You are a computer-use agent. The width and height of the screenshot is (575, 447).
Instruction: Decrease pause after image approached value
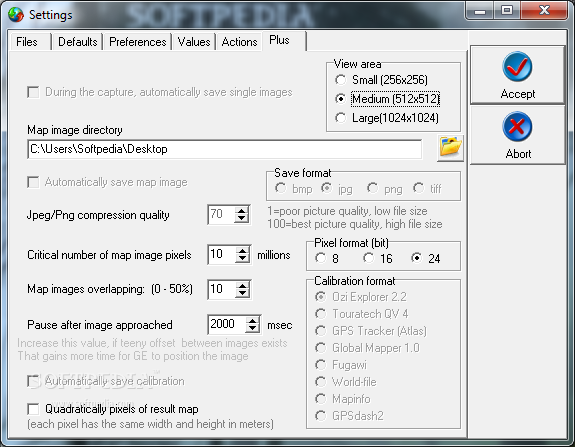(253, 328)
